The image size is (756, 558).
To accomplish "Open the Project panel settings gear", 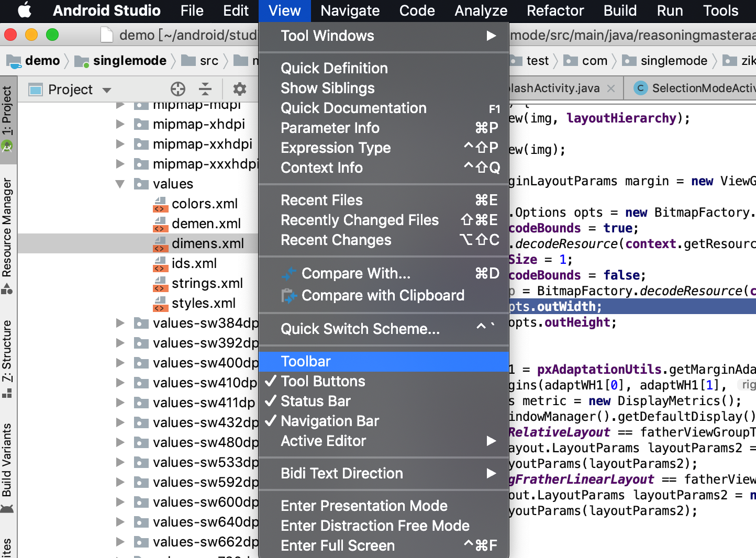I will [240, 89].
